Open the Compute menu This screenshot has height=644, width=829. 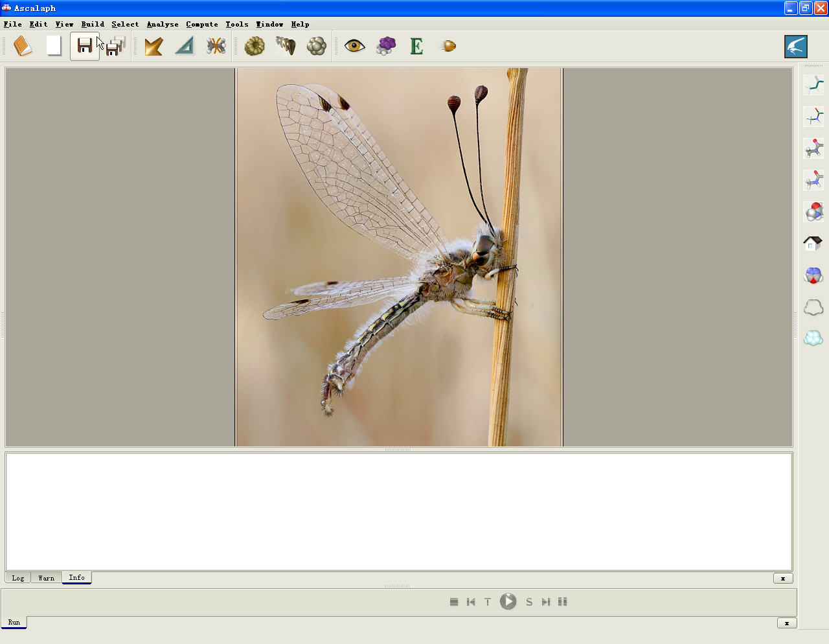pos(202,24)
